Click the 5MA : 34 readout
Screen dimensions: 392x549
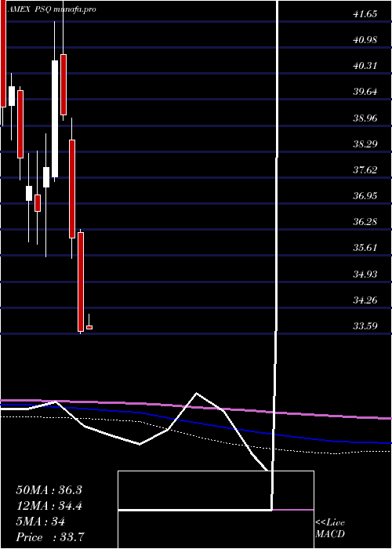point(40,522)
